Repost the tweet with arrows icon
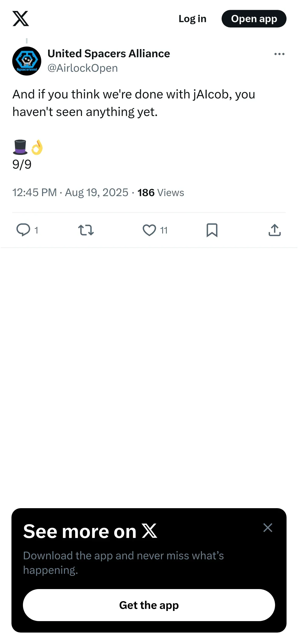Image resolution: width=298 pixels, height=644 pixels. 86,230
